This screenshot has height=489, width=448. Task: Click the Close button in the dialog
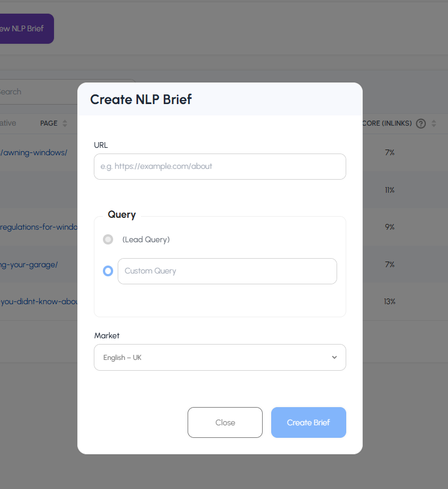225,422
